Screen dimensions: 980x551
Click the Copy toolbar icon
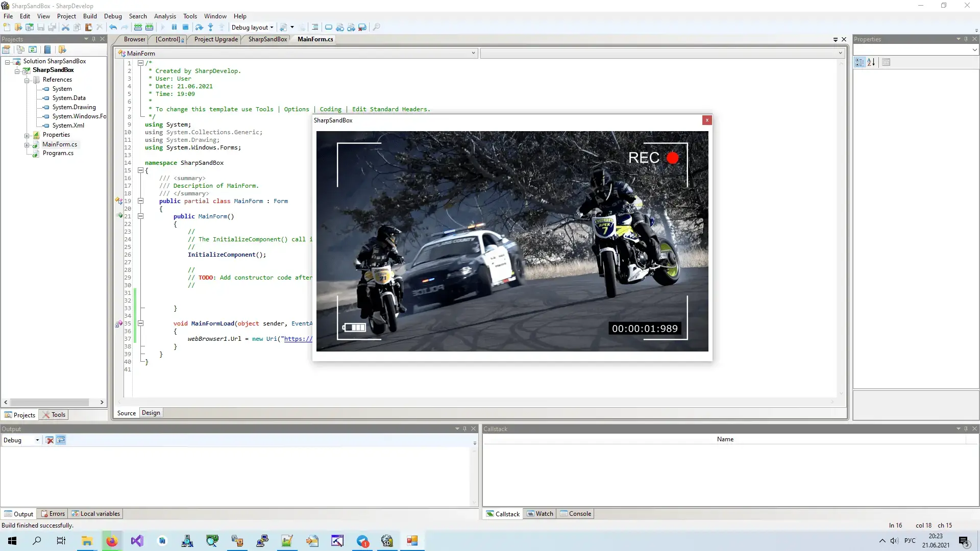pyautogui.click(x=77, y=27)
